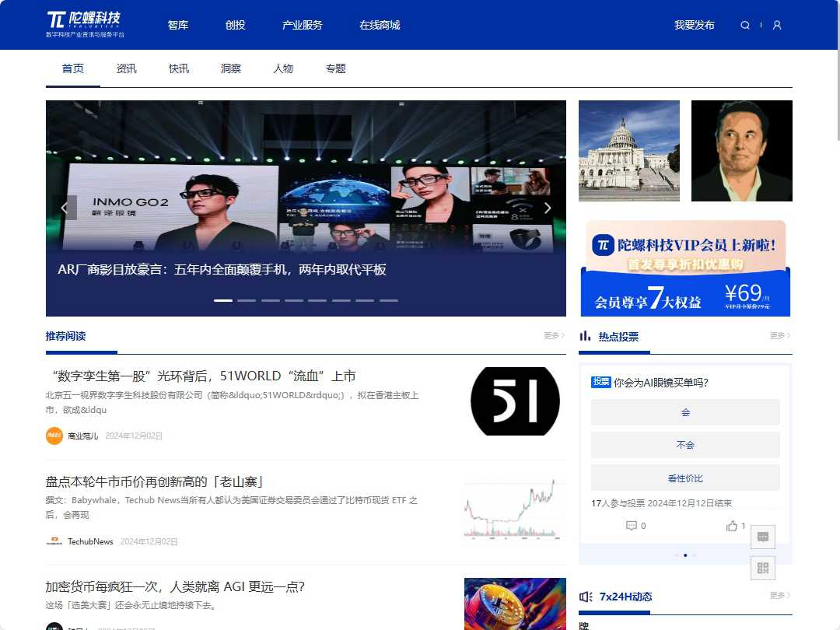Image resolution: width=840 pixels, height=630 pixels.
Task: Vote 不会 in the AI glasses poll
Action: (685, 445)
